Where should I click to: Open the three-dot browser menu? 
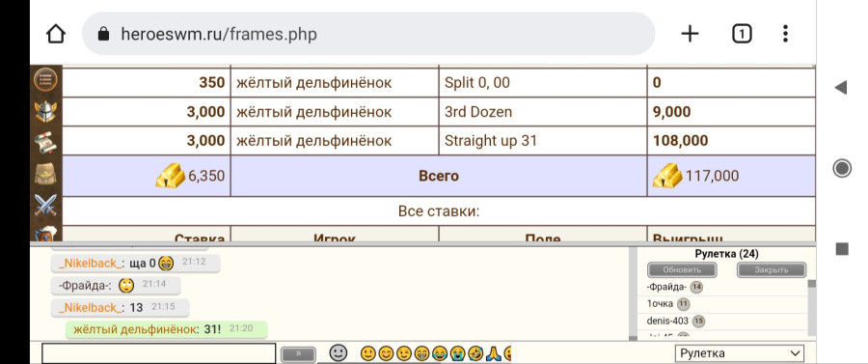(785, 35)
